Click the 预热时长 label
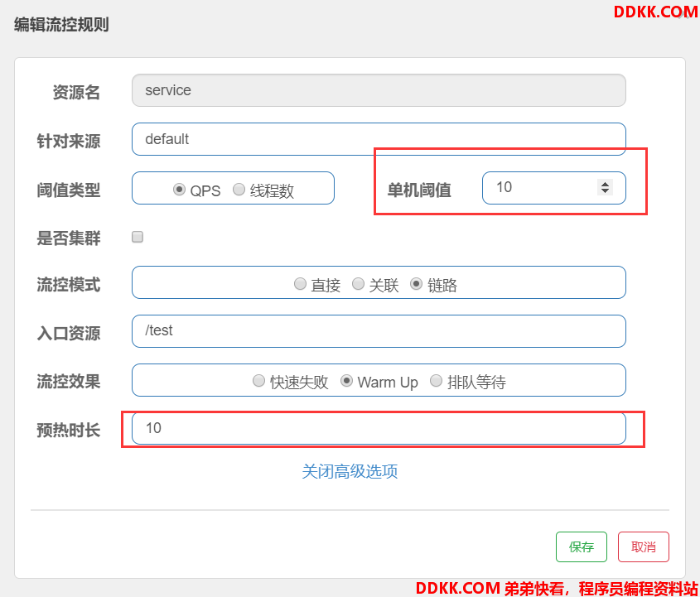The width and height of the screenshot is (700, 597). point(69,431)
